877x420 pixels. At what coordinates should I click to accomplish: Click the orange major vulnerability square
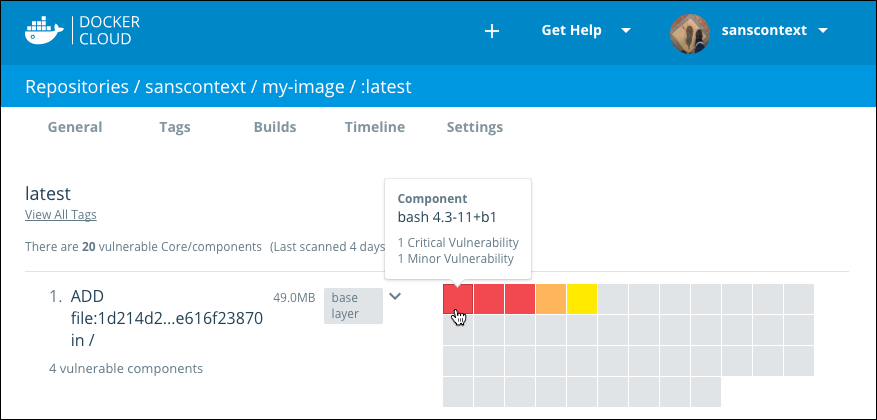tap(551, 299)
